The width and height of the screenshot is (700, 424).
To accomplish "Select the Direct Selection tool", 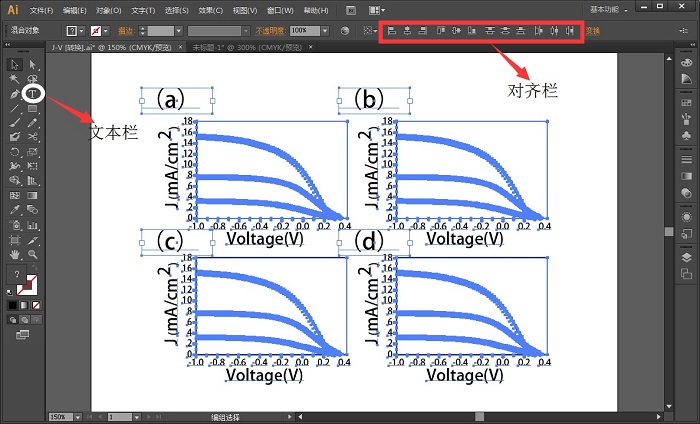I will 32,65.
